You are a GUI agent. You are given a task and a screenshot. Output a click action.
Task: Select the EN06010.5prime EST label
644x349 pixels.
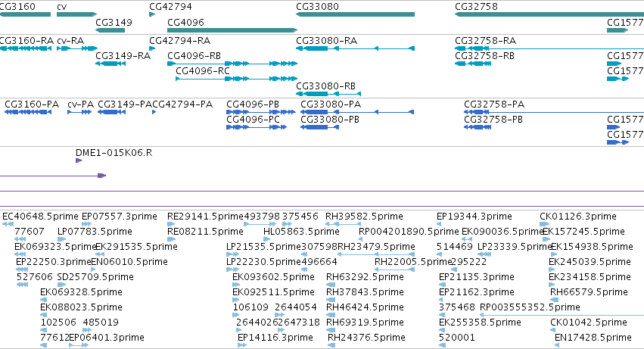tap(129, 262)
